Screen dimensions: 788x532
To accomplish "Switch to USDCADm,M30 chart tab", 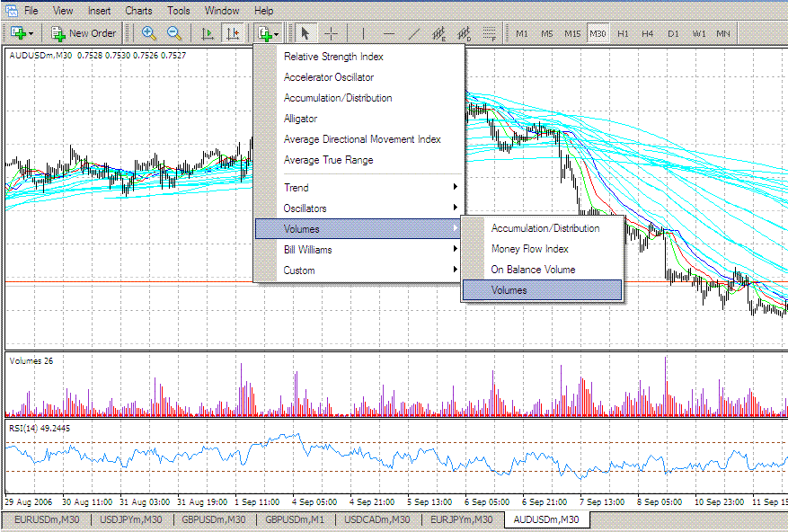I will 376,519.
